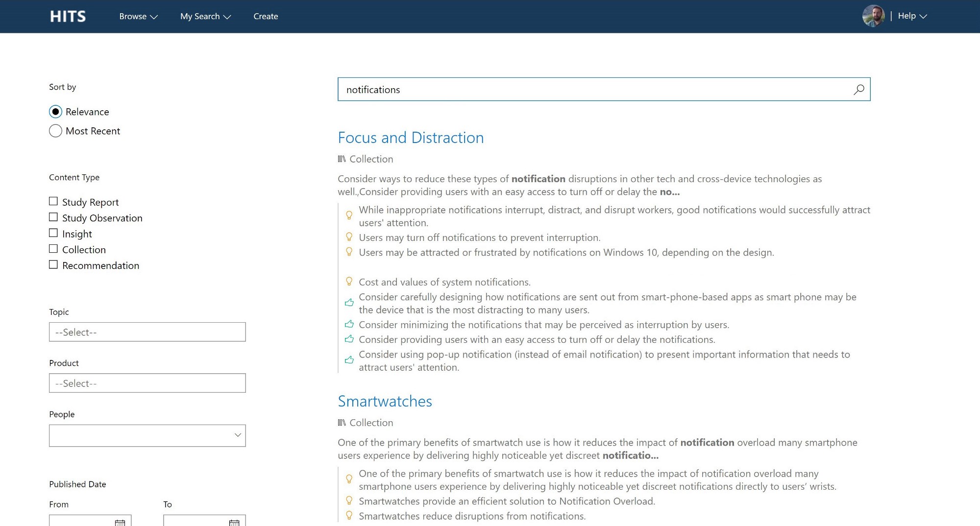This screenshot has height=526, width=980.
Task: Select the Most Recent sort option
Action: click(55, 131)
